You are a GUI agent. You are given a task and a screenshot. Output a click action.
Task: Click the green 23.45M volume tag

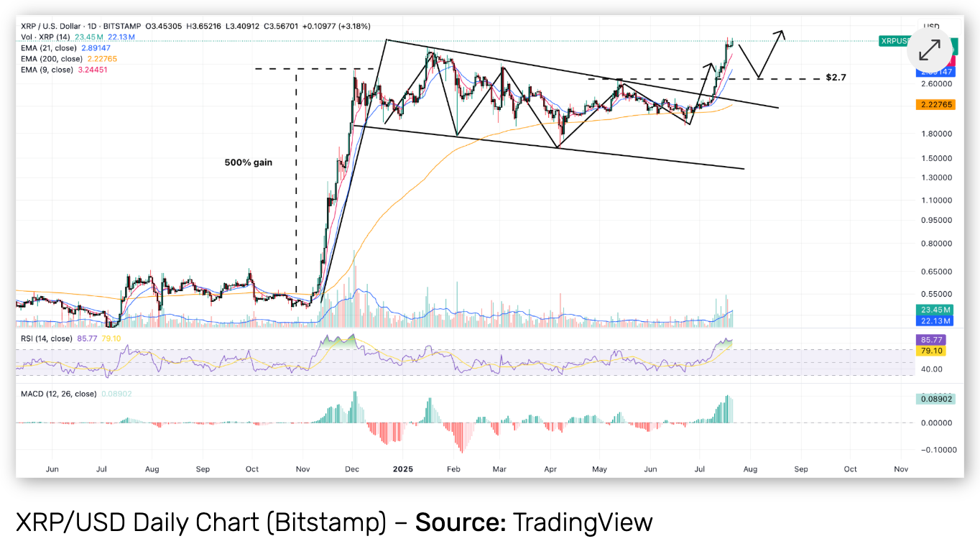pos(934,310)
